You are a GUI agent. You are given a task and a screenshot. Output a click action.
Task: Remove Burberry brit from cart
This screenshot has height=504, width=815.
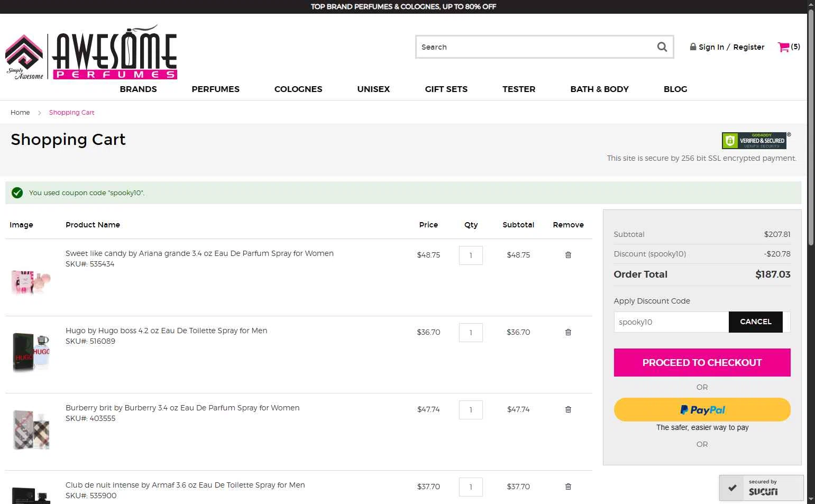coord(568,409)
